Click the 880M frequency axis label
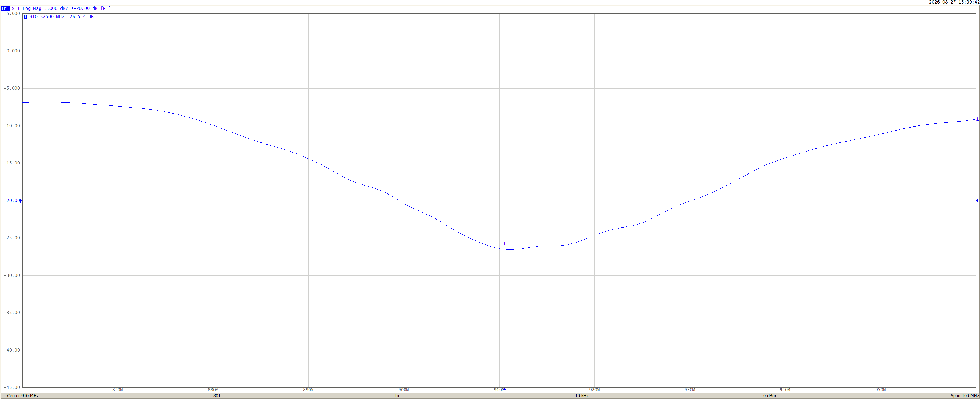980x399 pixels. coord(213,390)
